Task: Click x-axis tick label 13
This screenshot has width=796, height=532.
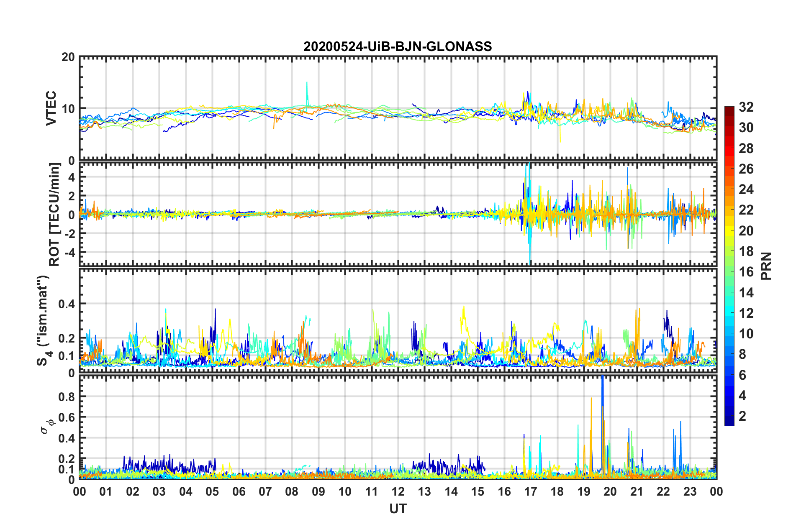Action: pyautogui.click(x=424, y=492)
